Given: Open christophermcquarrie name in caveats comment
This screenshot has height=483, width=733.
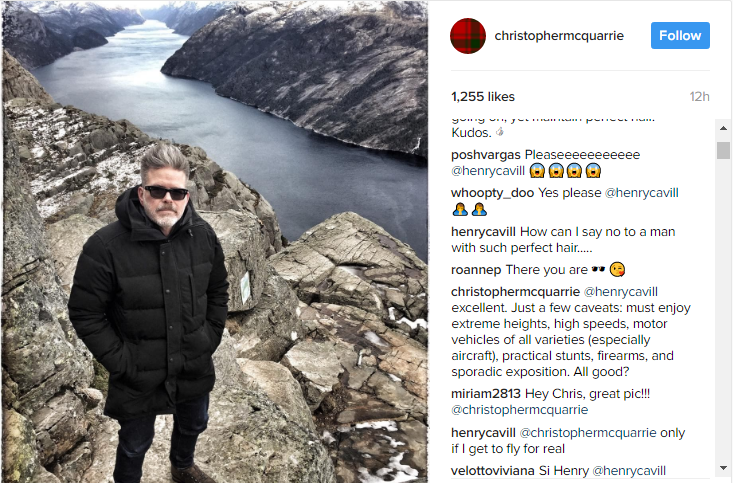Looking at the screenshot, I should tap(515, 292).
